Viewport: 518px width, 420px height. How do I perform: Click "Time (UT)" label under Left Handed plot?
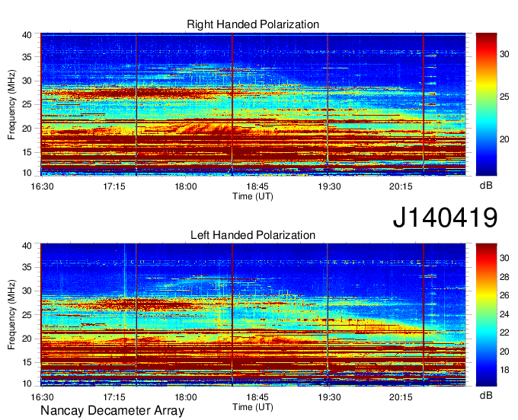(253, 407)
